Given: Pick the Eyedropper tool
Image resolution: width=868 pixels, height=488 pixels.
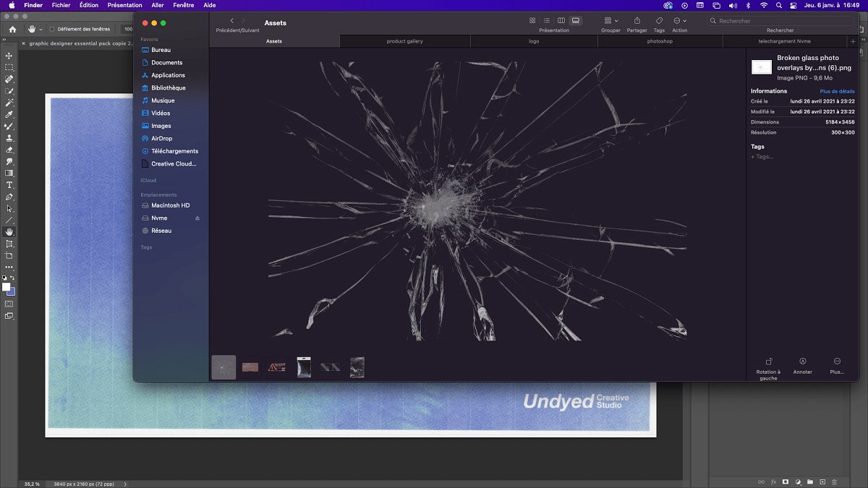Looking at the screenshot, I should point(9,114).
